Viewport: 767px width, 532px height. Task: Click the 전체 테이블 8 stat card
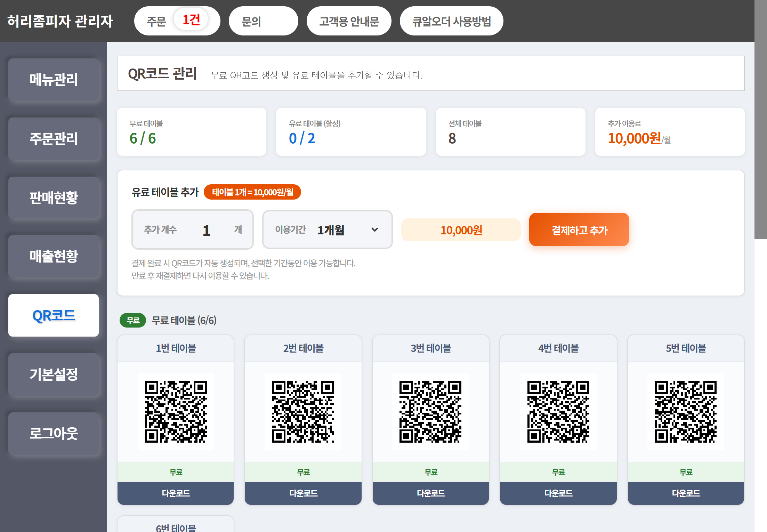pos(511,132)
